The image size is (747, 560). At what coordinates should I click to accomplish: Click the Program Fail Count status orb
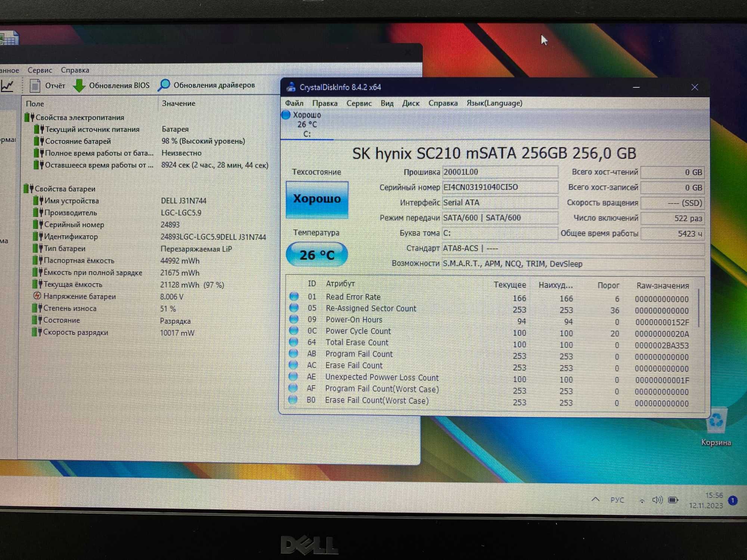point(294,353)
